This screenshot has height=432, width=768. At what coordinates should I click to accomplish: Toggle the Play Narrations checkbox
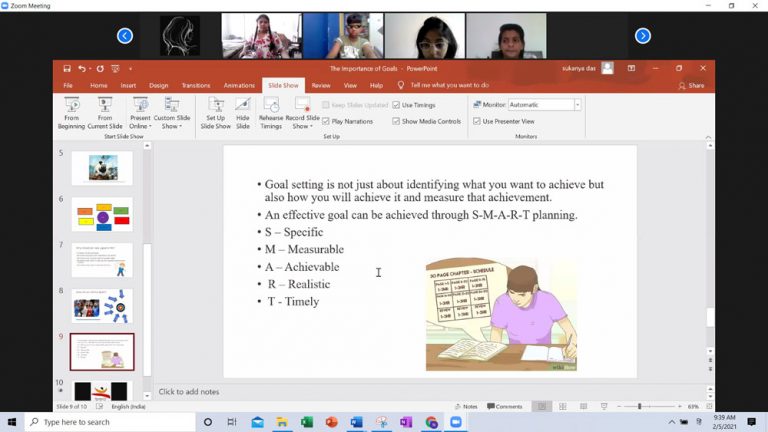click(x=326, y=121)
